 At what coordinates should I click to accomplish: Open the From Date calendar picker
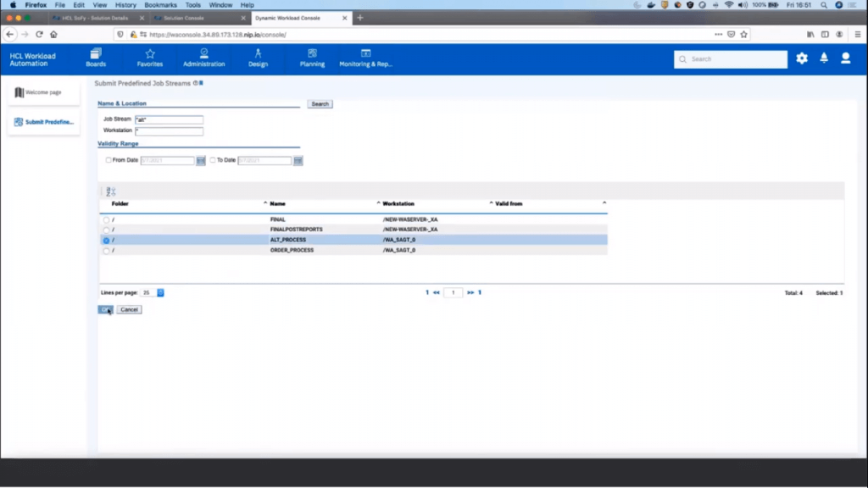tap(200, 160)
